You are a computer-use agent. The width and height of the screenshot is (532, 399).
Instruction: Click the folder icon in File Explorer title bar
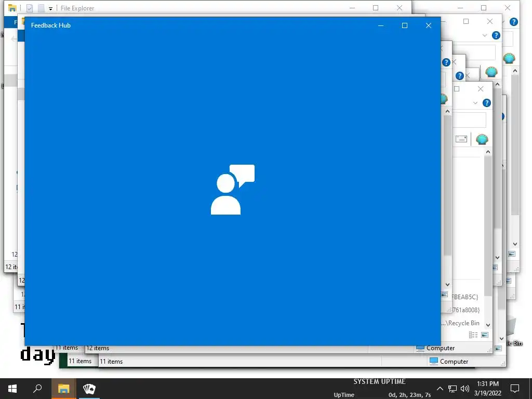[x=12, y=8]
